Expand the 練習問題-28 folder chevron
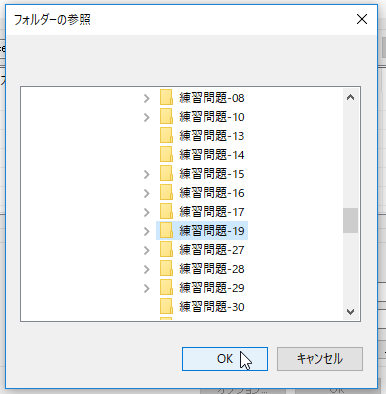386x394 pixels. tap(147, 269)
